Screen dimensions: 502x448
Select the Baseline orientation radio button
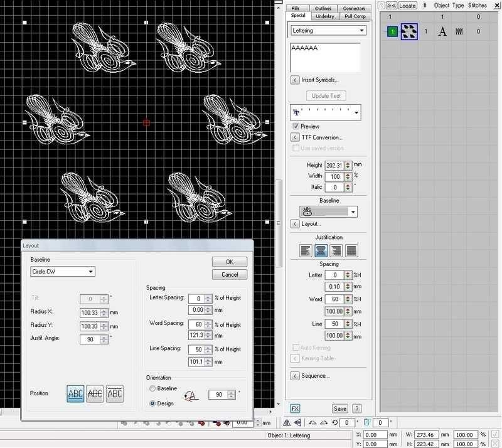(x=152, y=388)
